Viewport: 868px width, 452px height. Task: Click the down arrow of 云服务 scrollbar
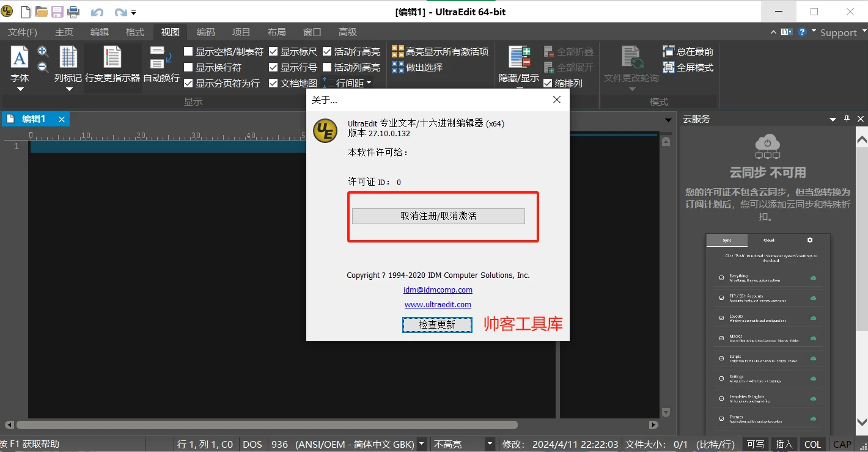862,422
